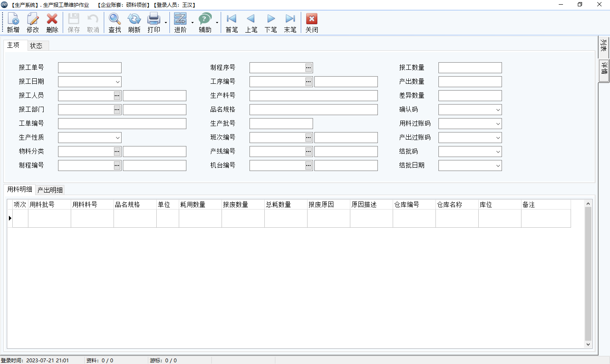Click the grid vertical scrollbar track
This screenshot has width=610, height=364.
(588, 274)
